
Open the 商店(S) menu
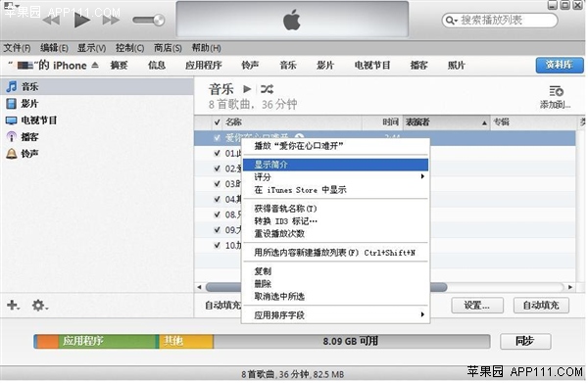168,48
